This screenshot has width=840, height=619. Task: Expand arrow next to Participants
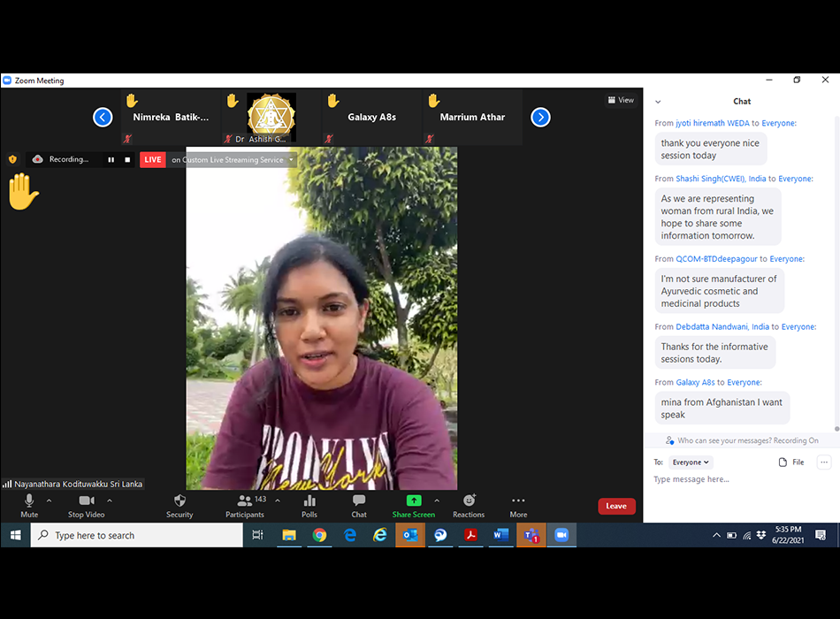click(278, 501)
